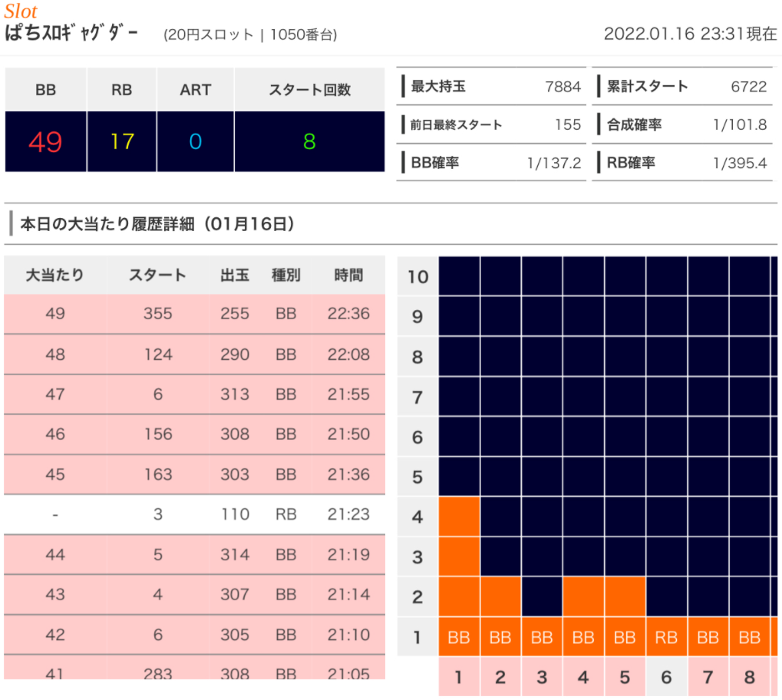The width and height of the screenshot is (782, 700).
Task: Click chart column label 6
Action: pyautogui.click(x=666, y=677)
